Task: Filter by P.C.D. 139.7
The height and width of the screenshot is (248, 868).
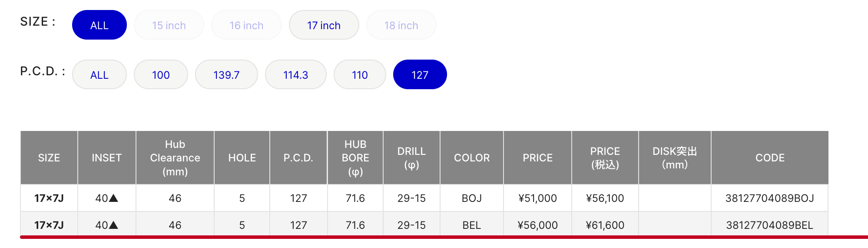Action: (x=226, y=75)
